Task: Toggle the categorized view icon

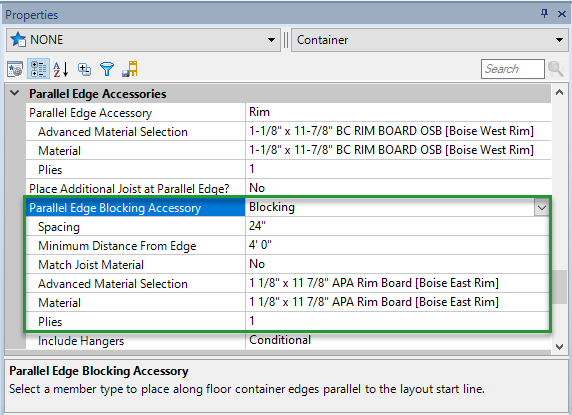Action: [x=38, y=69]
